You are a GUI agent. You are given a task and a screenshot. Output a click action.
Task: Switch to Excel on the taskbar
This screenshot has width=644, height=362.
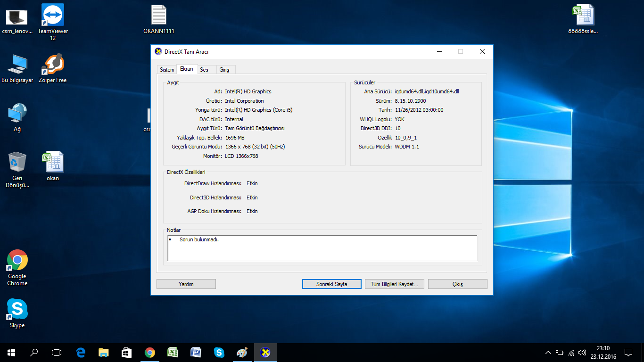(173, 352)
